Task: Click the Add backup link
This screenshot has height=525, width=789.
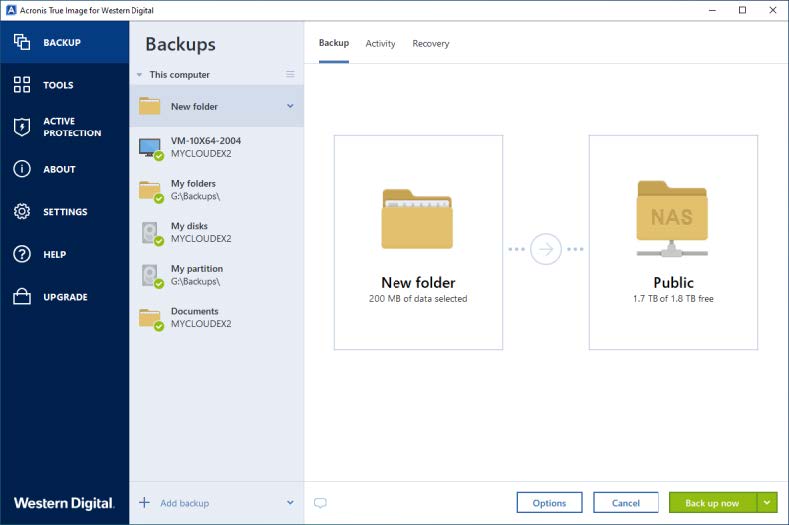Action: coord(185,503)
